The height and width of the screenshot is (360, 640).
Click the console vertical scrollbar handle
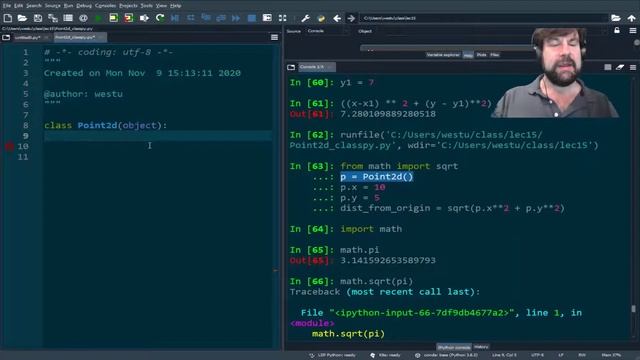(x=633, y=309)
